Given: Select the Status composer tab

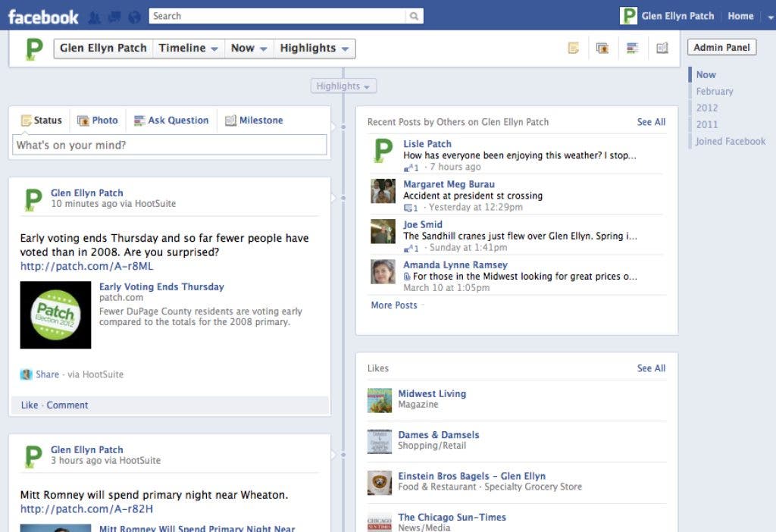Looking at the screenshot, I should pyautogui.click(x=42, y=120).
